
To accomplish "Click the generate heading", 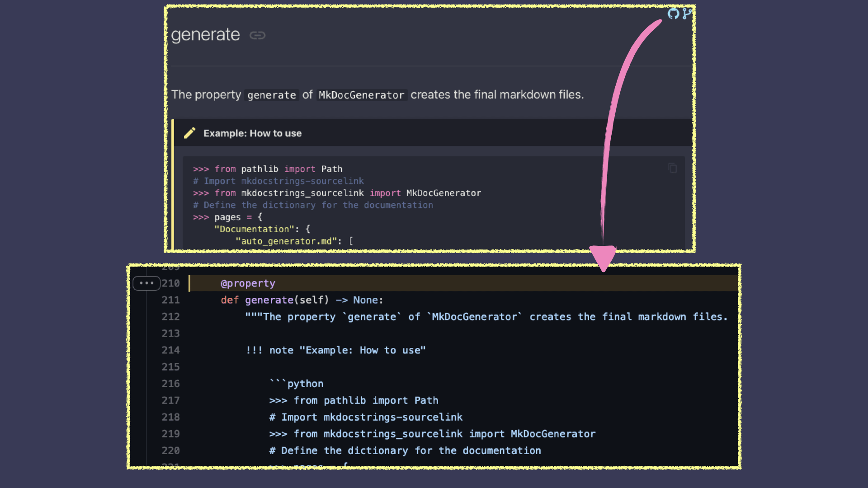I will coord(205,35).
